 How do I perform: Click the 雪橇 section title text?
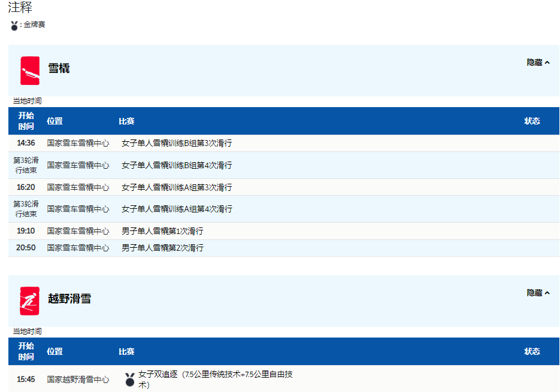click(x=59, y=68)
